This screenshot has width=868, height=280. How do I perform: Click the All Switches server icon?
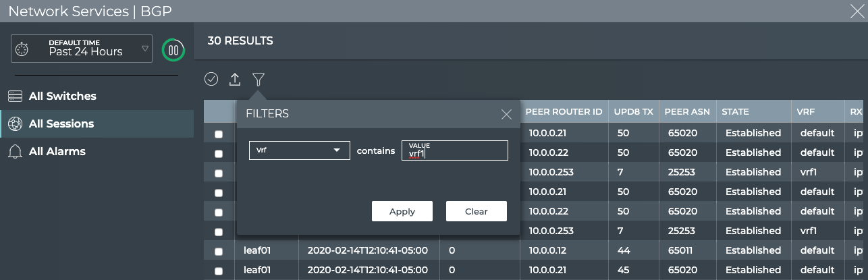coord(15,96)
